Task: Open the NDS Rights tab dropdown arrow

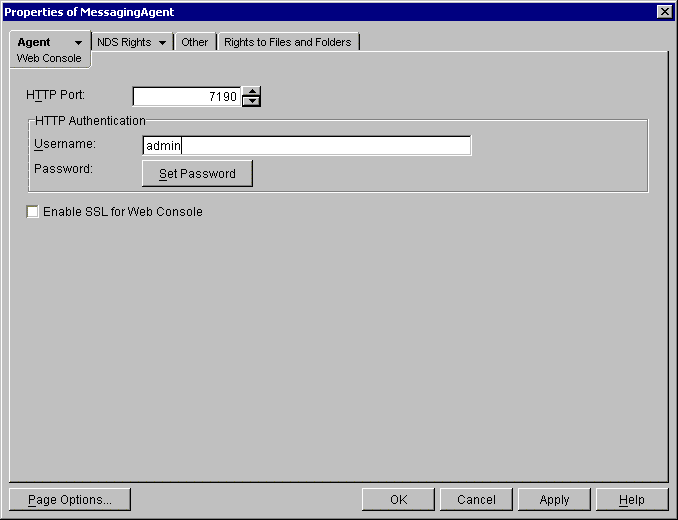Action: pos(162,43)
